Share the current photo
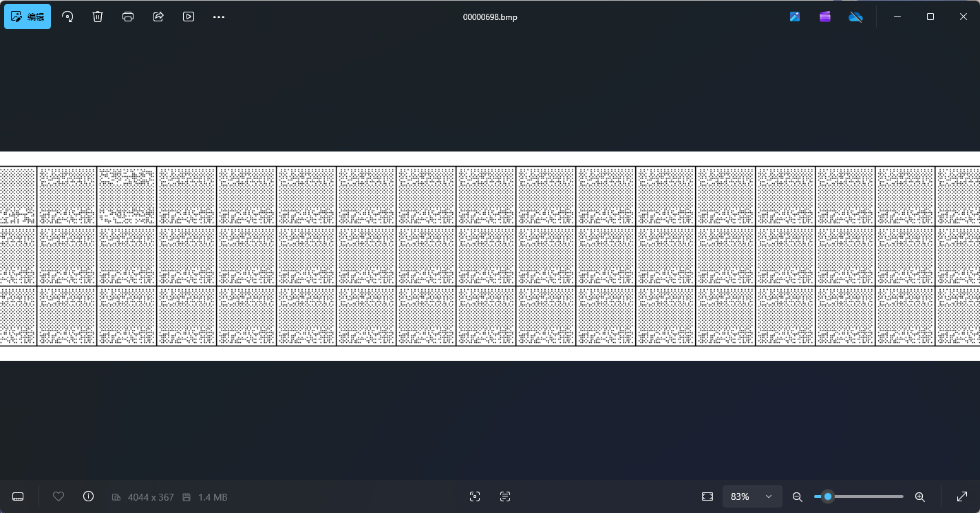The width and height of the screenshot is (980, 513). [x=158, y=17]
